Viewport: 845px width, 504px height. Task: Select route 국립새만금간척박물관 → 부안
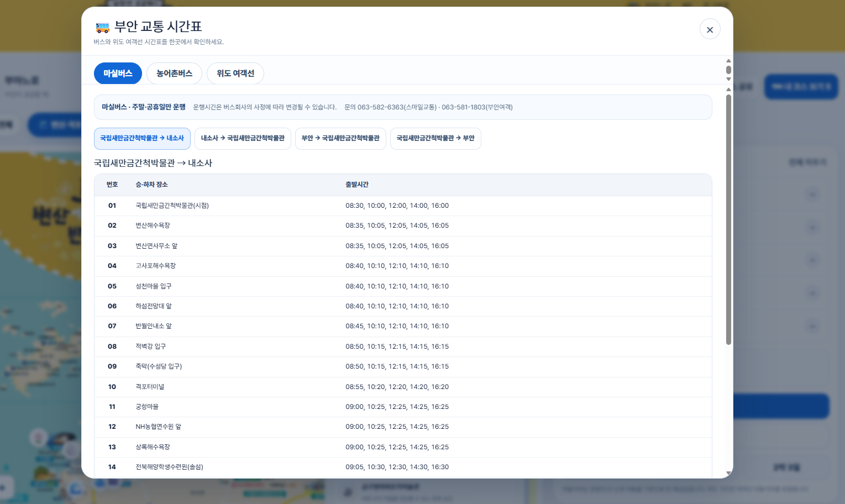click(435, 138)
